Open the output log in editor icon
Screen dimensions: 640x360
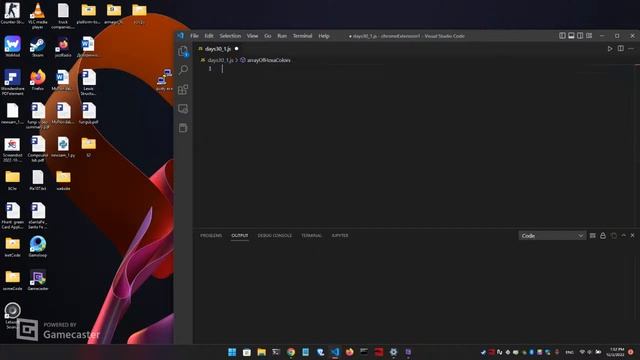(613, 236)
